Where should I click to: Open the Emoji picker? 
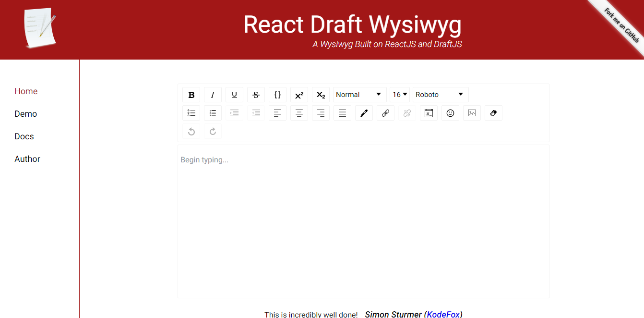[x=450, y=113]
